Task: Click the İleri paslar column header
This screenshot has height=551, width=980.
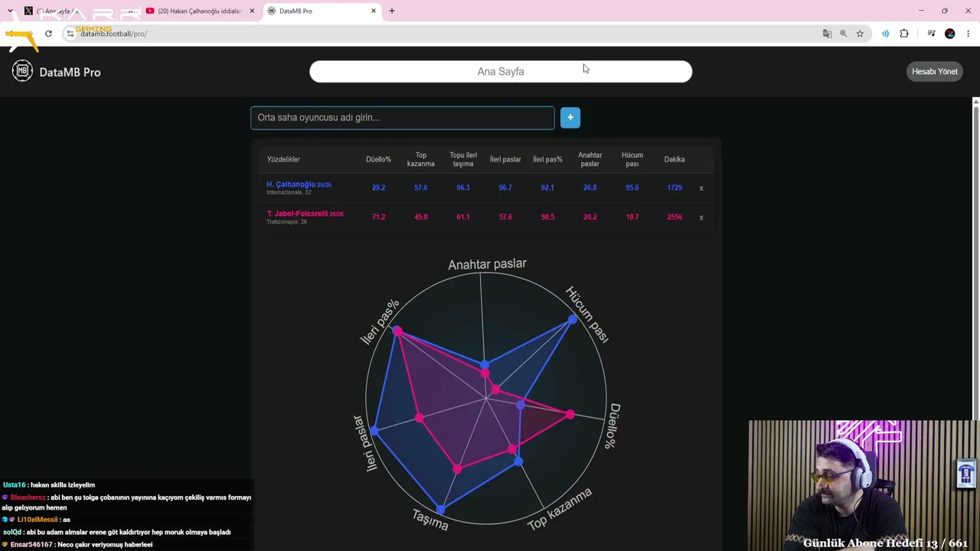Action: point(505,159)
